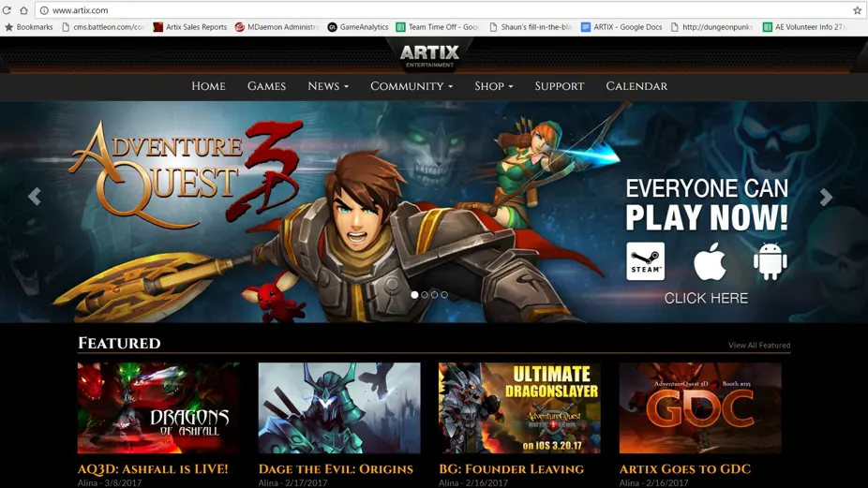
Task: Open cms.battleon.com bookmark
Action: point(103,26)
